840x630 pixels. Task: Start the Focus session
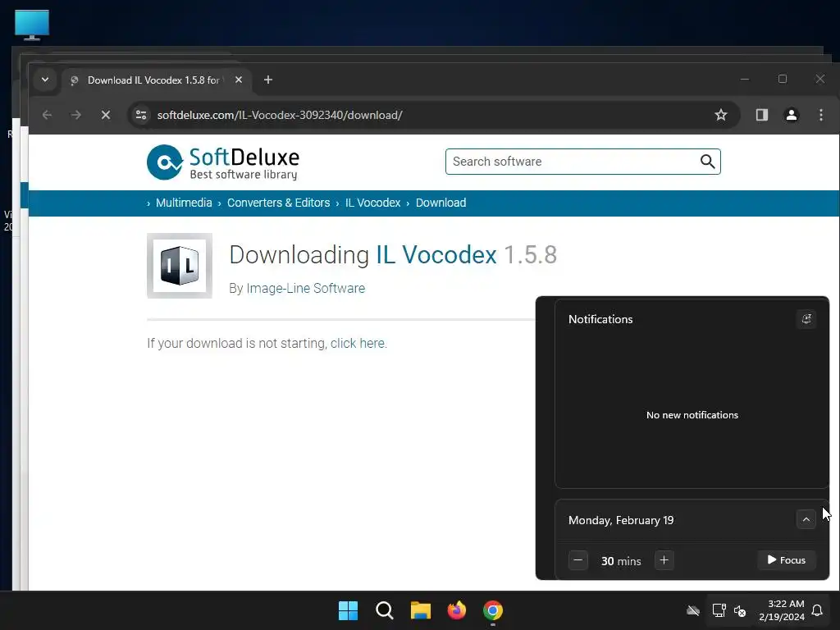787,560
